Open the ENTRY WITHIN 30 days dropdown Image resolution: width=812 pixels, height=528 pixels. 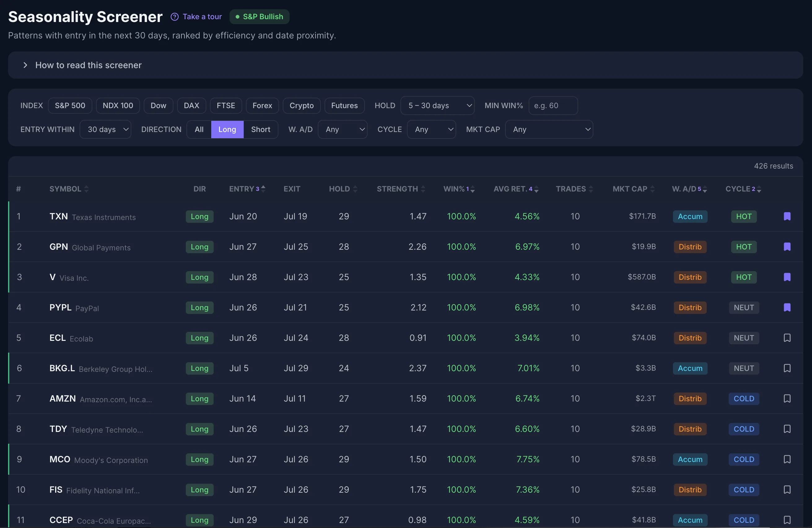(105, 130)
